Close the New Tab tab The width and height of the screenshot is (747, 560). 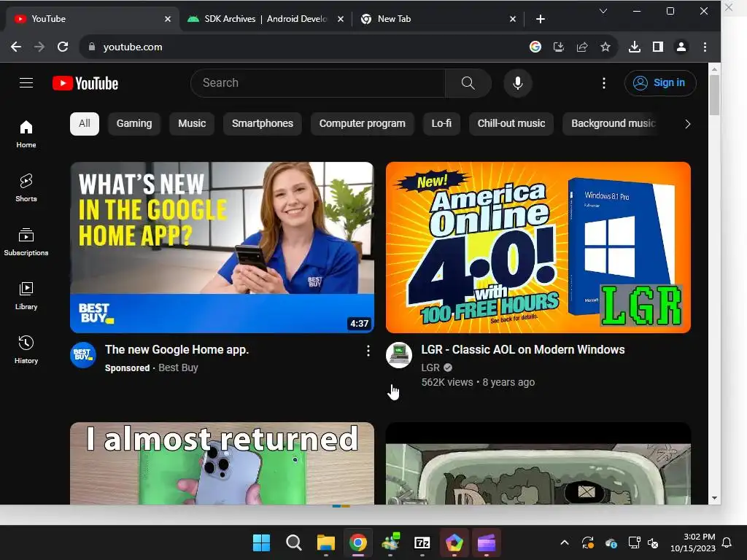(513, 19)
